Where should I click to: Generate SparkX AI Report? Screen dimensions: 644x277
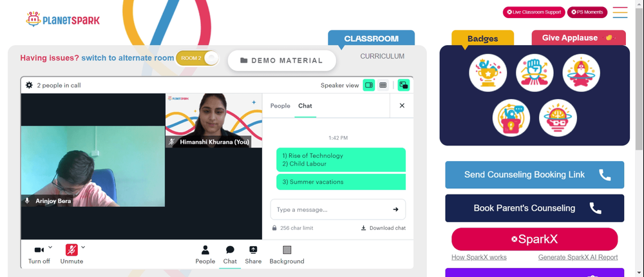tap(578, 257)
